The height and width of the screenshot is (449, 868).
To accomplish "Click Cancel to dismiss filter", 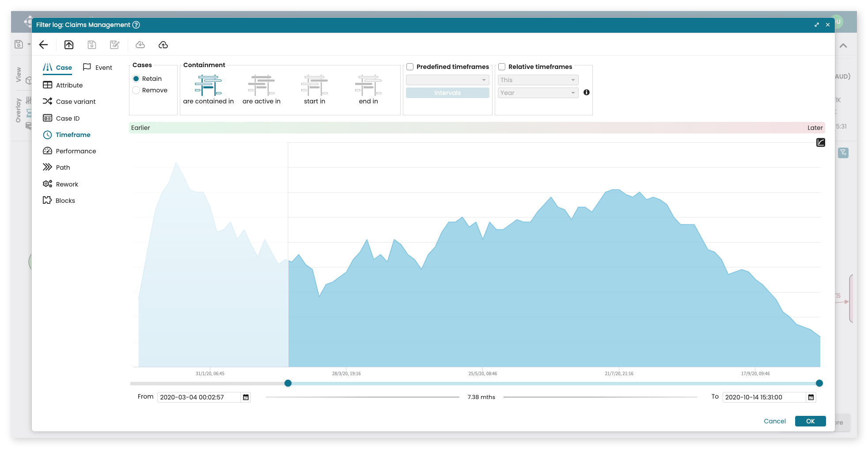I will [775, 421].
